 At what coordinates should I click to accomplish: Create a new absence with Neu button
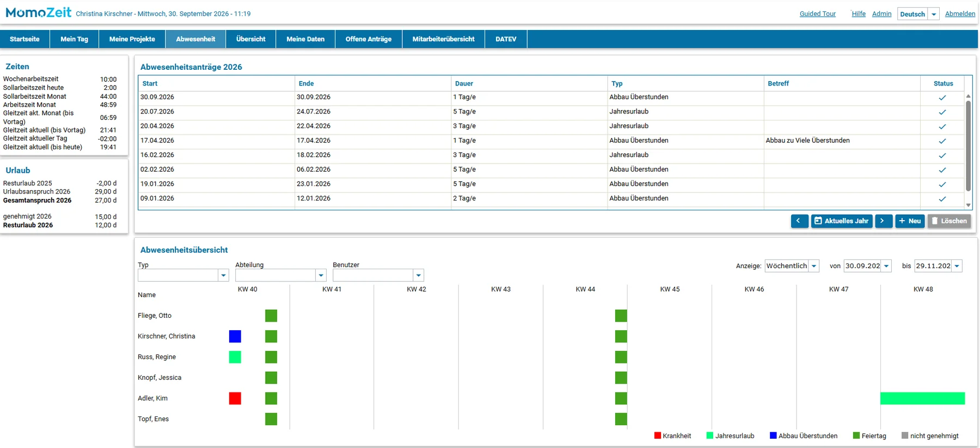pos(910,221)
